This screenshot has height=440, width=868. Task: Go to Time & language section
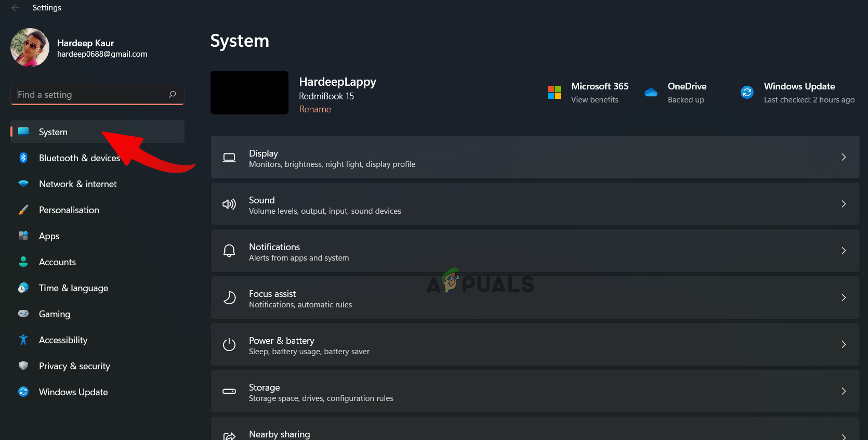click(x=73, y=288)
